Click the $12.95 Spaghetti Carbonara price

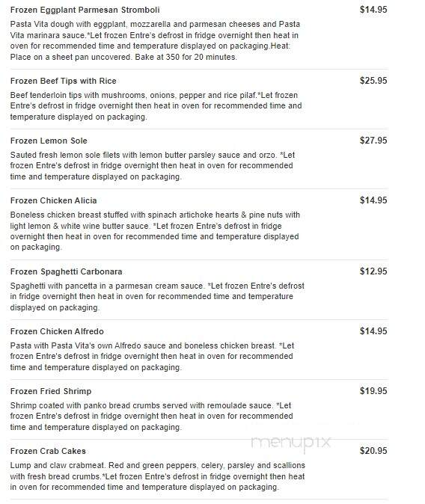[x=373, y=271]
